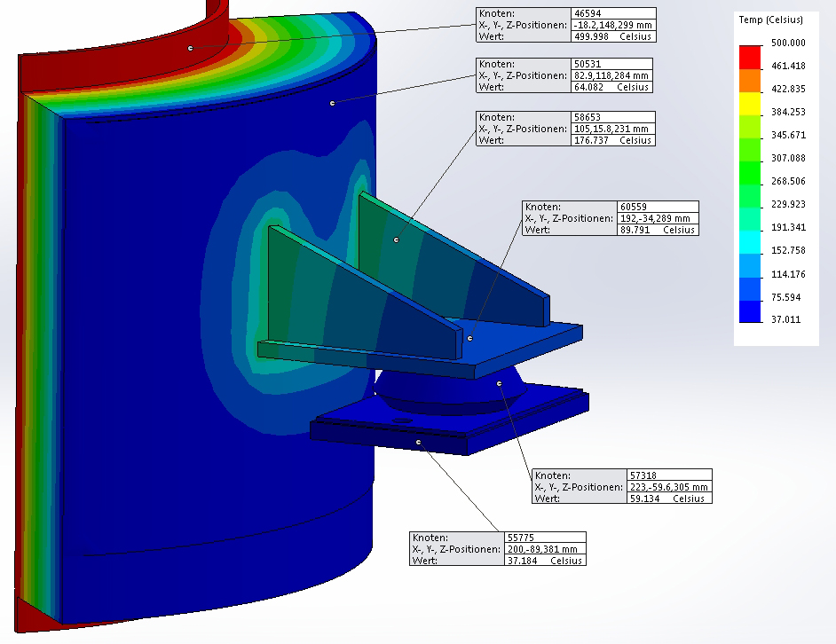Select probe point on the rear gusset plate
Screen dimensions: 836x644
tap(396, 240)
